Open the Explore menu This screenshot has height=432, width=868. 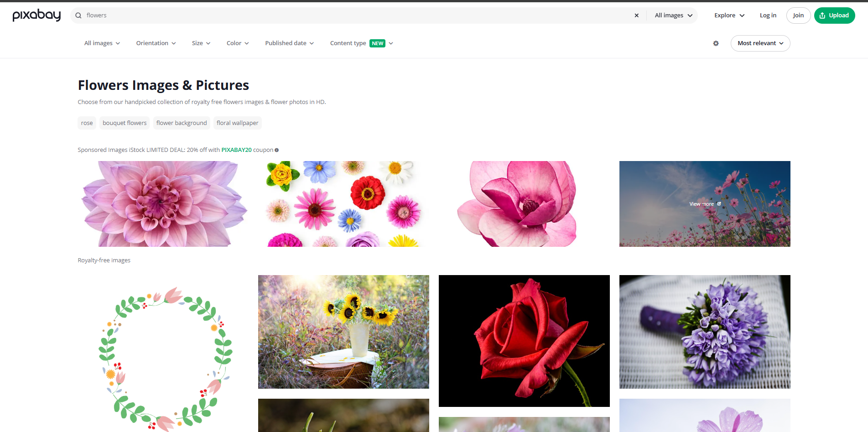[728, 15]
